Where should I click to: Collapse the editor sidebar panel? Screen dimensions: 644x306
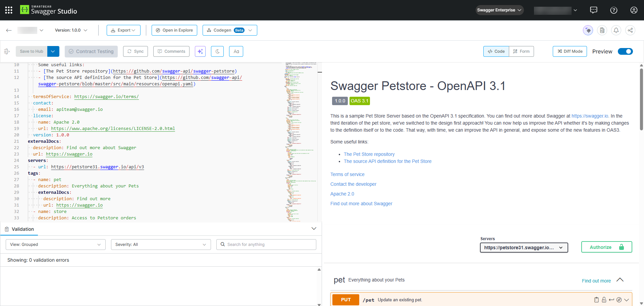tap(6, 51)
